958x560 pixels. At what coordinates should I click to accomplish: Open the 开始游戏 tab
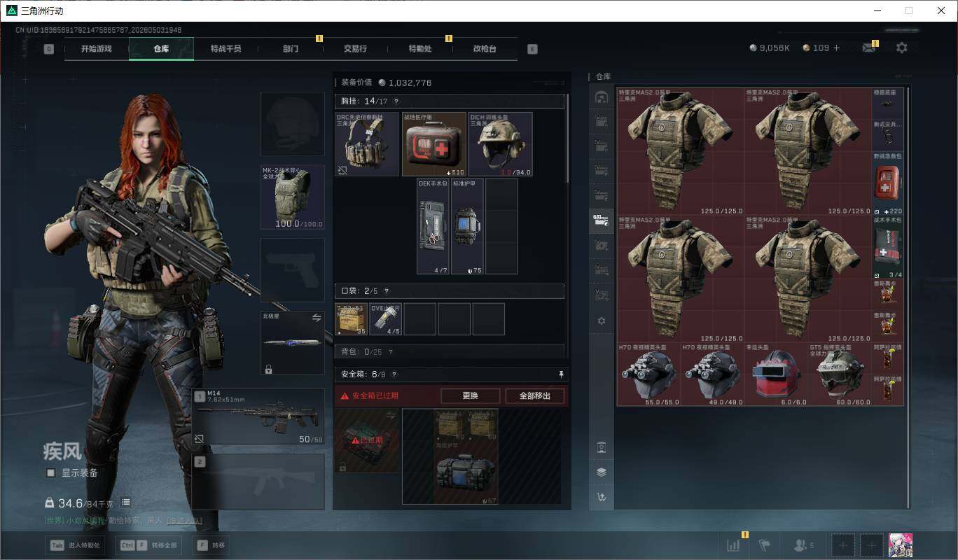[x=96, y=49]
